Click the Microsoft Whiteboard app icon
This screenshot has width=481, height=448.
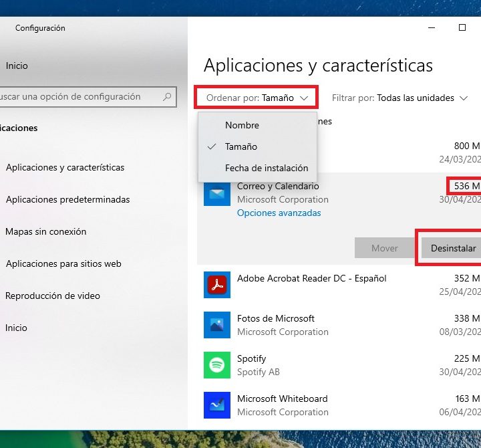coord(217,405)
